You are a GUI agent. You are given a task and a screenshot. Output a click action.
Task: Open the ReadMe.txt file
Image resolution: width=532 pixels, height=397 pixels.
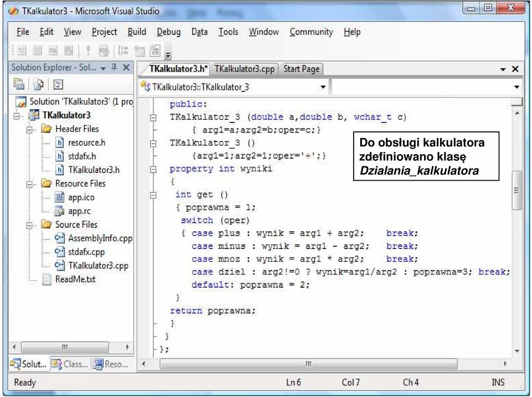[x=75, y=279]
